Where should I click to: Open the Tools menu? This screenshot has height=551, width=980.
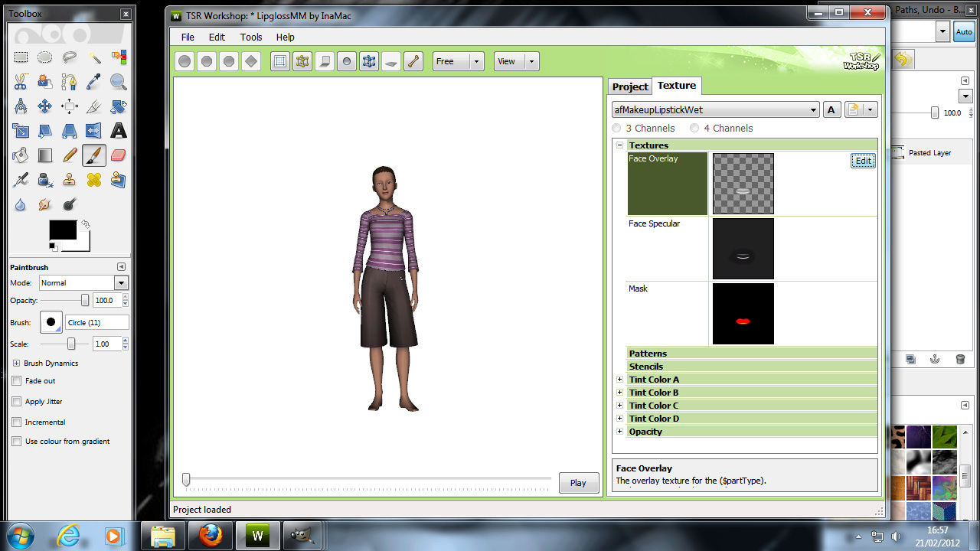click(x=251, y=37)
